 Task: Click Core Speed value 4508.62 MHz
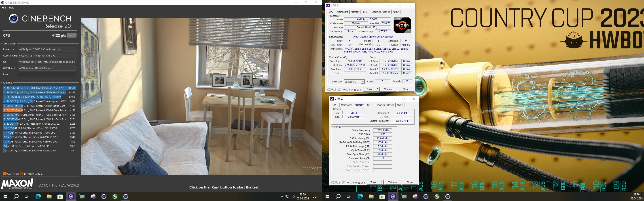coord(354,61)
